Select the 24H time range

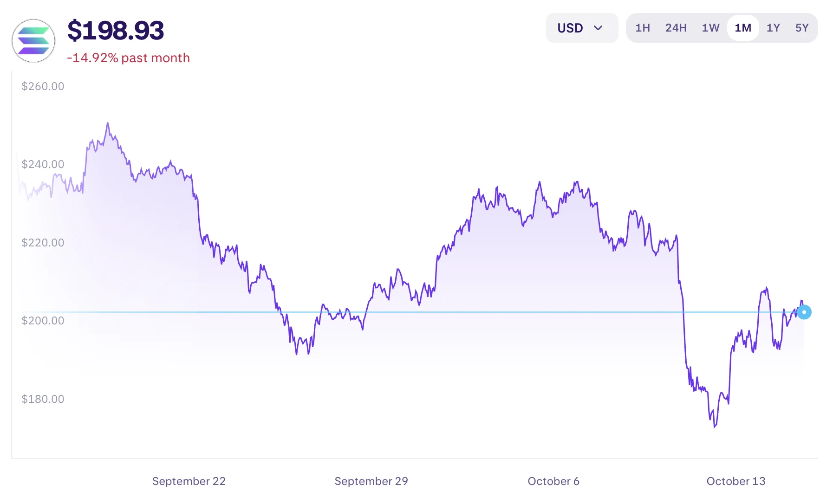pyautogui.click(x=676, y=28)
